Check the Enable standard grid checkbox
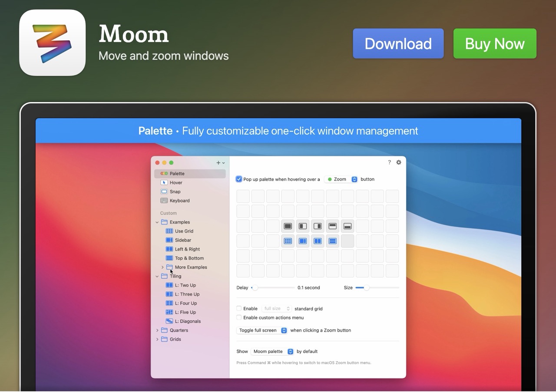Screen dimensions: 556x392 [239, 309]
